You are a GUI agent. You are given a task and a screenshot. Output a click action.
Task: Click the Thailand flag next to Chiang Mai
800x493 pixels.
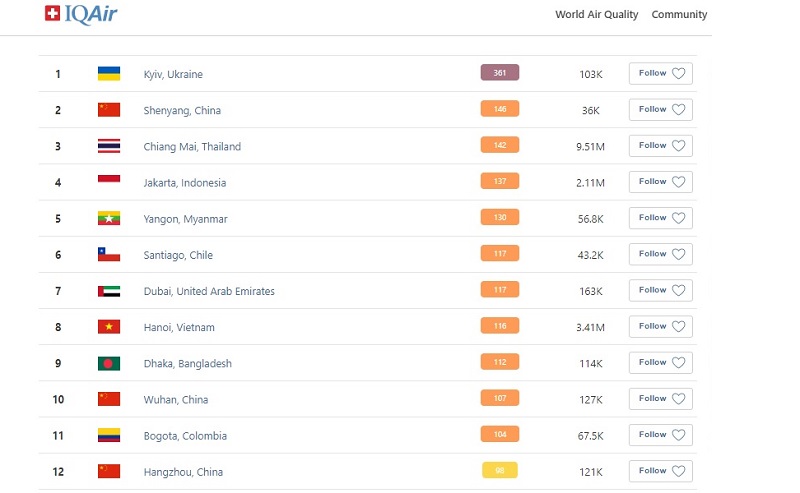coord(109,146)
